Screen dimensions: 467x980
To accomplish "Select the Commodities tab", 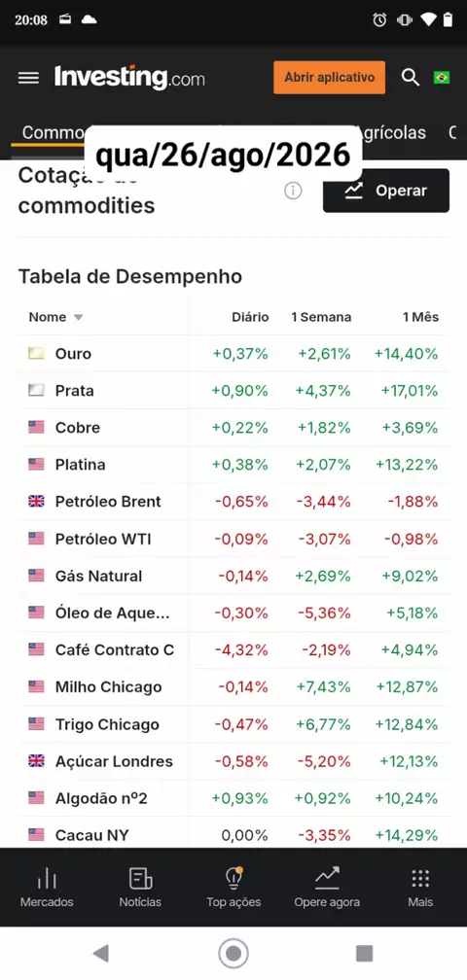I will [53, 132].
